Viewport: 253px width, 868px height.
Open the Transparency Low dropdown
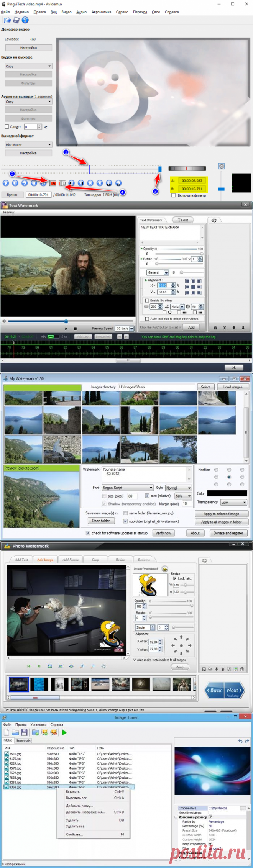233,502
